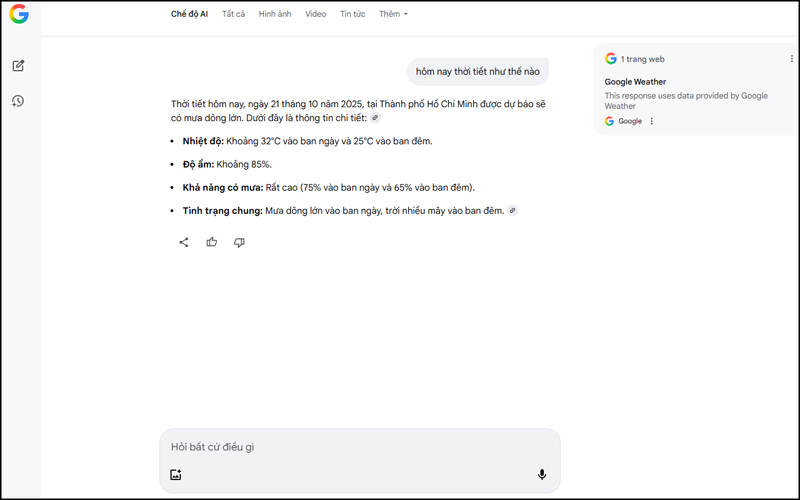Switch to the 'Tất cả' tab

(x=233, y=14)
